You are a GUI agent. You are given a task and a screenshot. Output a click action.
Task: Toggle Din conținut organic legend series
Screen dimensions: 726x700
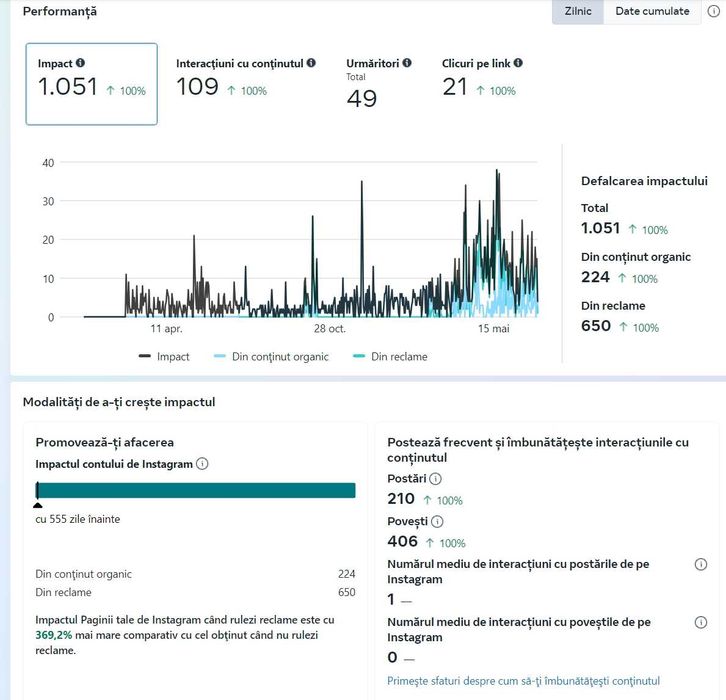tap(271, 356)
